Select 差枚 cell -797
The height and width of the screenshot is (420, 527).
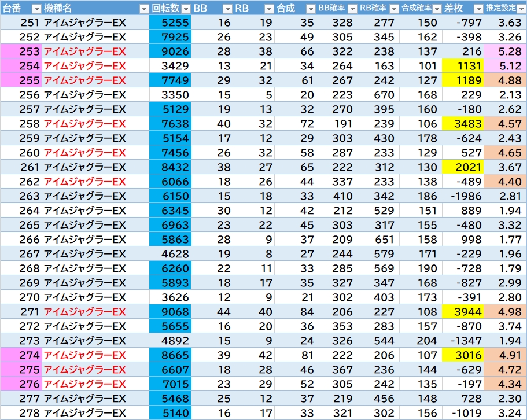point(463,23)
